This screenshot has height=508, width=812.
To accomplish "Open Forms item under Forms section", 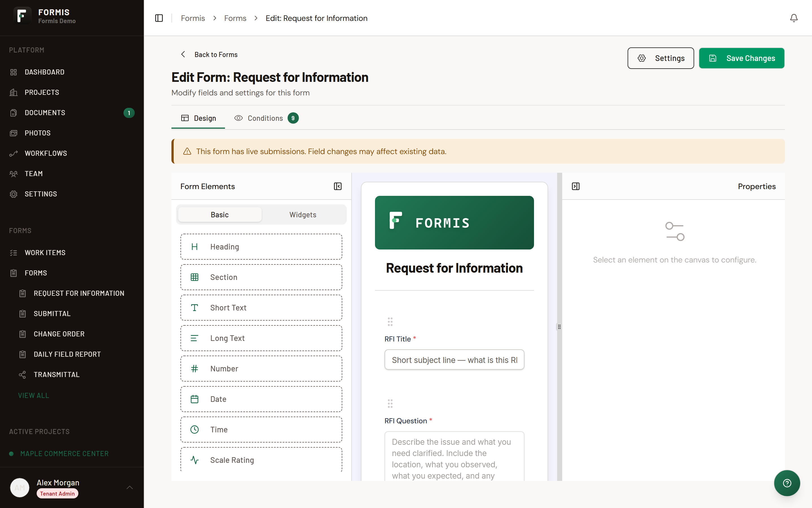I will point(72,273).
